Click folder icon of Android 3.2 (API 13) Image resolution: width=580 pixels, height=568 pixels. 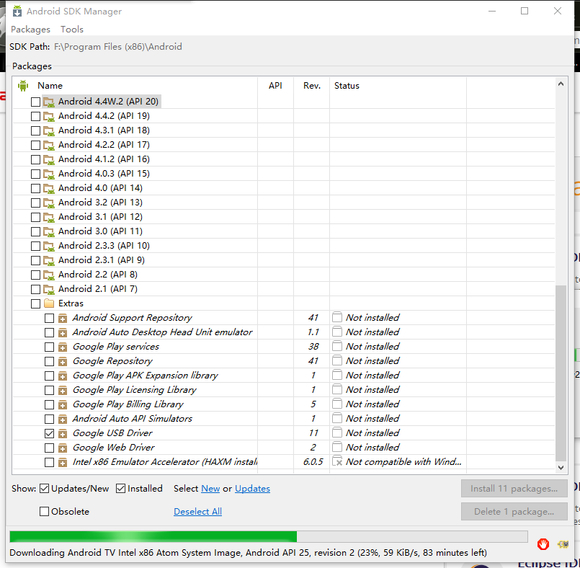tap(48, 203)
